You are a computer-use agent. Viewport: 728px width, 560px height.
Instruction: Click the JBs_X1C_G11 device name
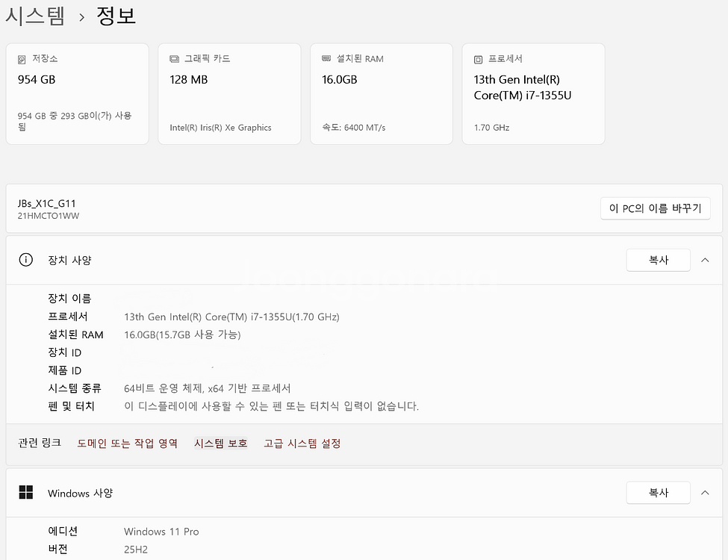pyautogui.click(x=46, y=203)
